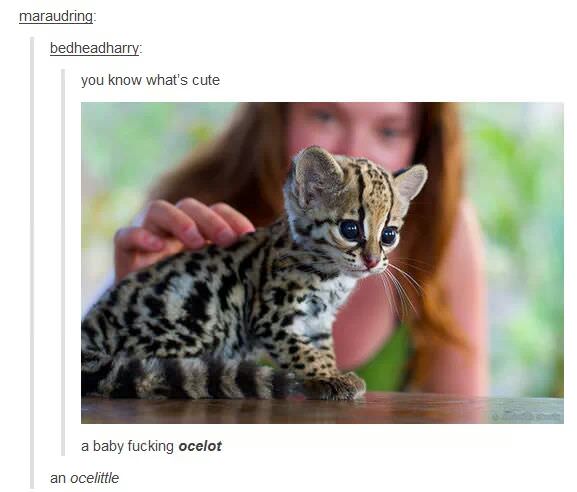Viewport: 577px width, 492px height.
Task: Click the bold italic word "ocelot"
Action: [x=200, y=446]
